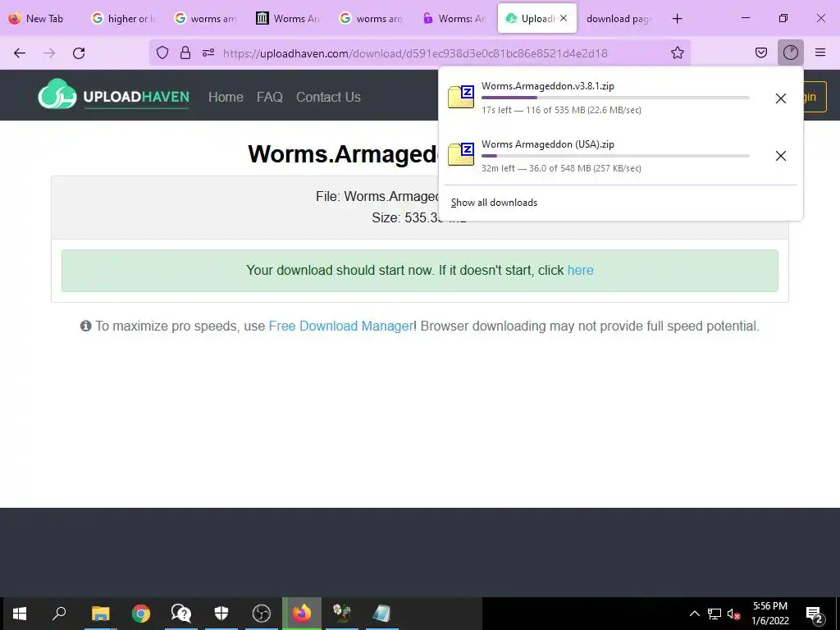The height and width of the screenshot is (630, 840).
Task: Click the Worms Armageddon (USA).zip progress bar
Action: [615, 156]
